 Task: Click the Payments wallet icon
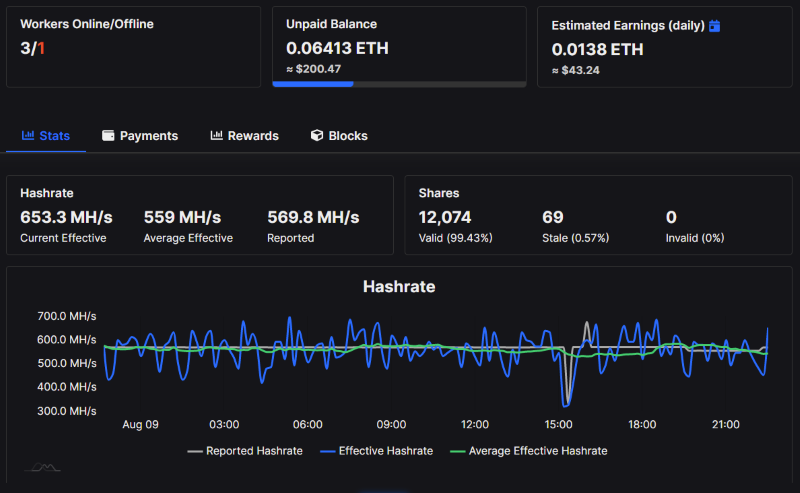tap(108, 135)
